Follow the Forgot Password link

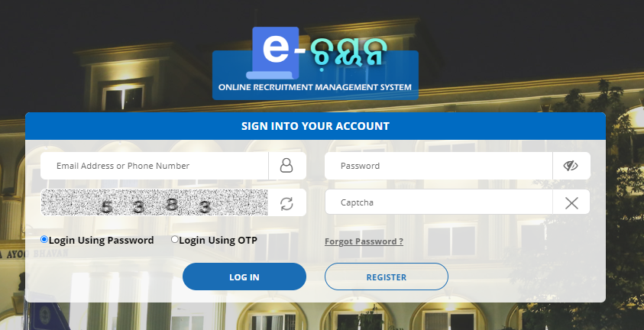(364, 241)
